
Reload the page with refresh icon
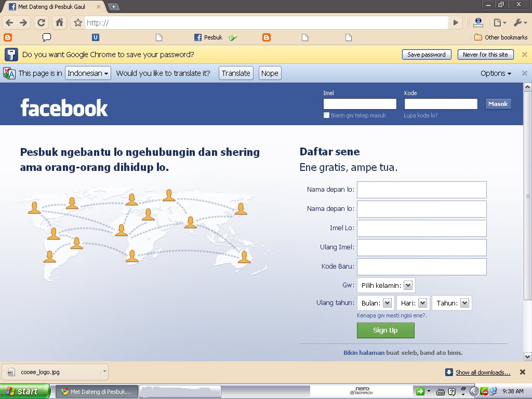[x=41, y=23]
